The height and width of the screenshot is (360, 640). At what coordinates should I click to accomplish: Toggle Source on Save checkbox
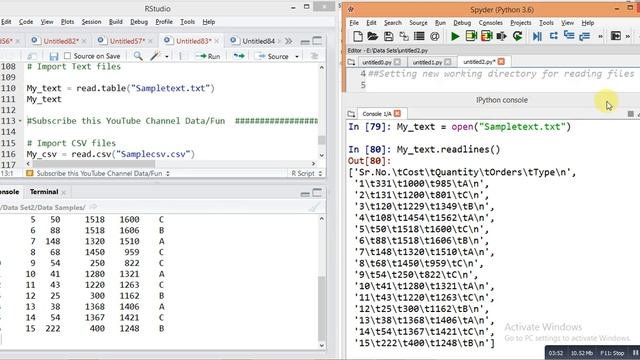[68, 56]
